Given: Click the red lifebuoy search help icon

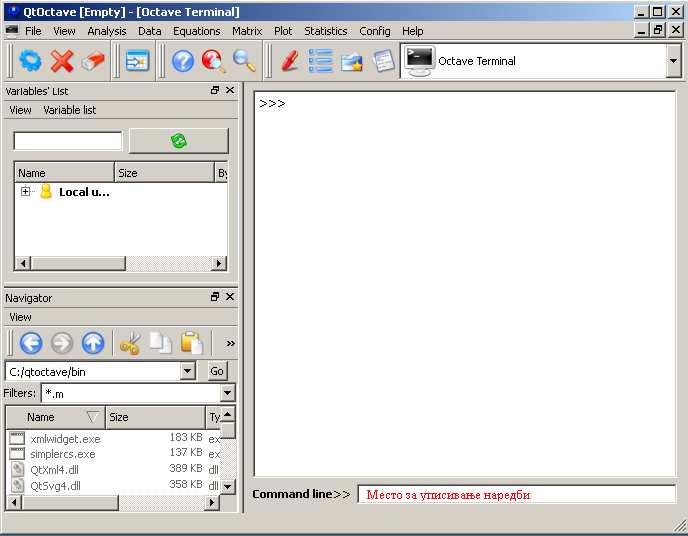Looking at the screenshot, I should 214,61.
